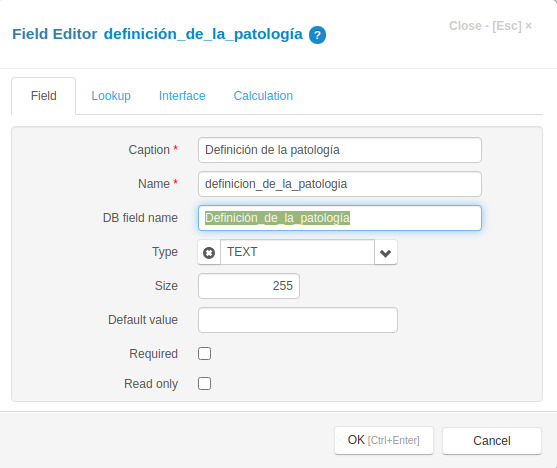Focus the Caption input field

(340, 150)
